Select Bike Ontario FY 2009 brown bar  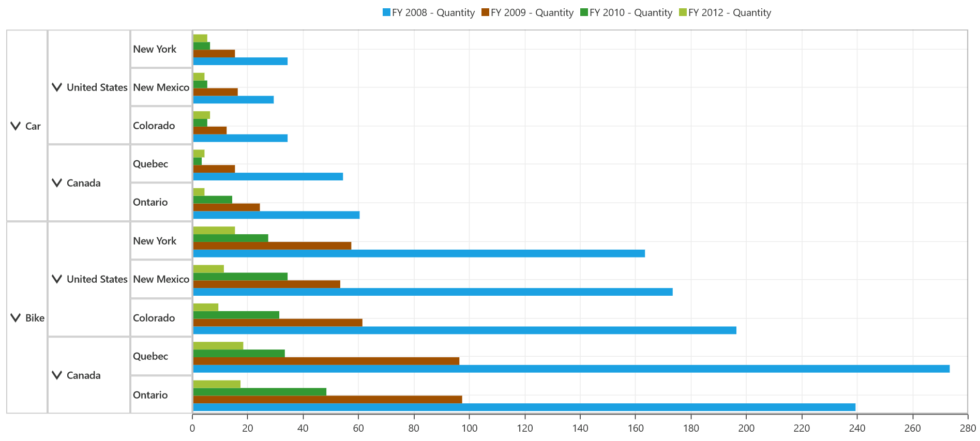[x=327, y=400]
